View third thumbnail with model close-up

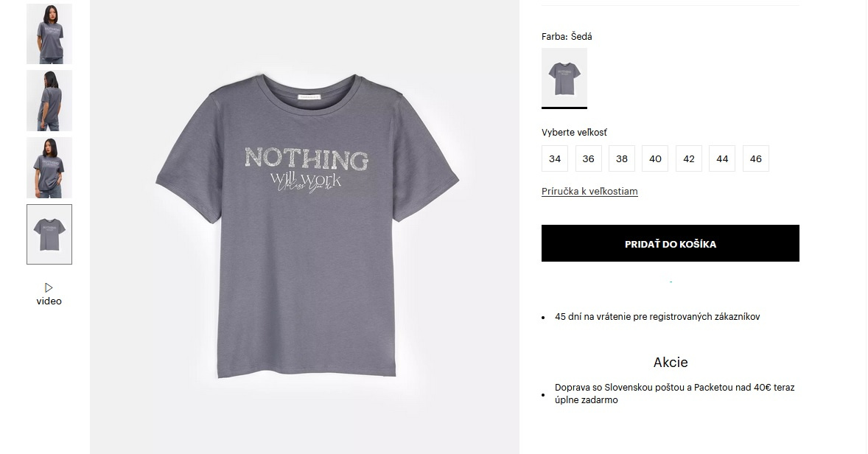tap(49, 167)
